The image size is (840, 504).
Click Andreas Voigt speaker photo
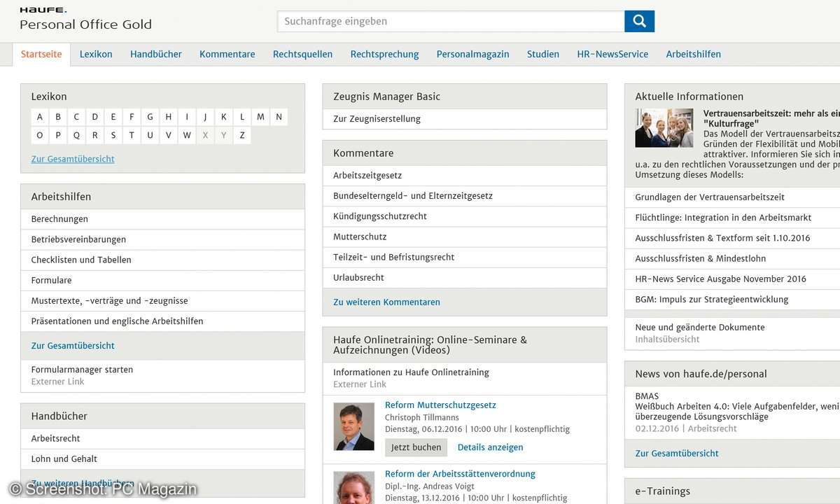354,488
